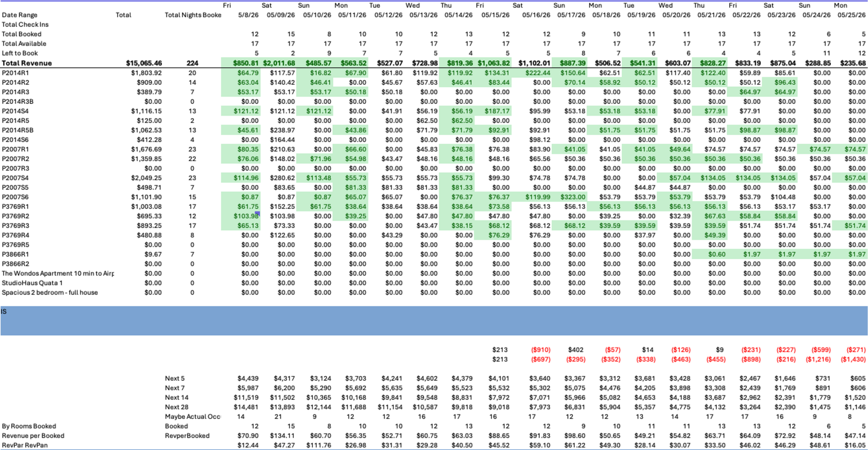
Task: Click the StudioHaus Quata 1 label
Action: [32, 283]
